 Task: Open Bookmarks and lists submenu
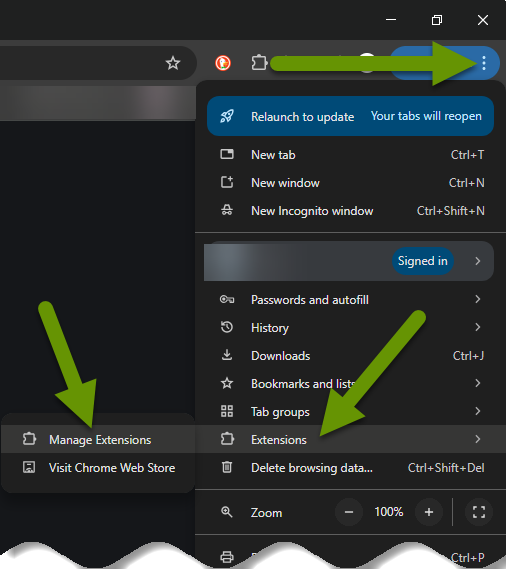coord(350,384)
